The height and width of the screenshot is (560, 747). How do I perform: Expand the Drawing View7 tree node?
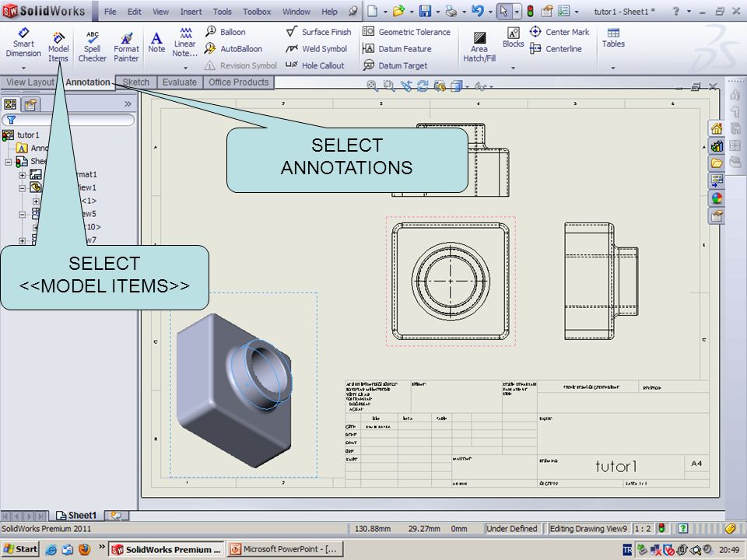coord(22,240)
